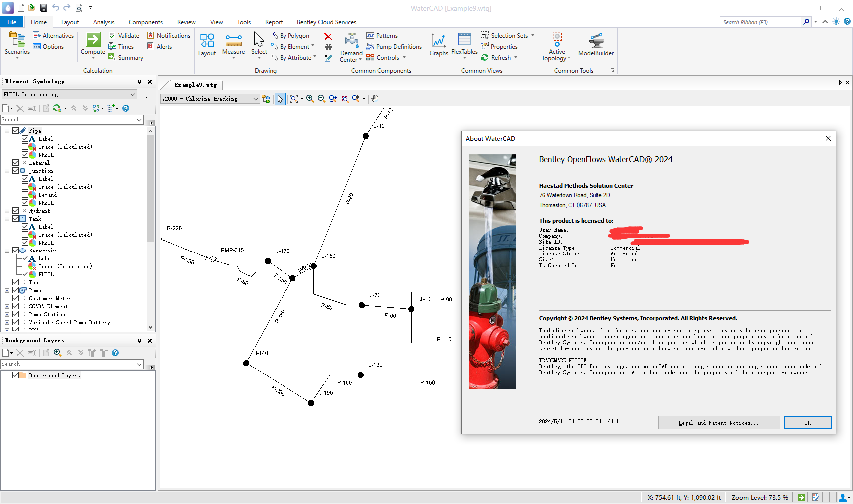Click the Validate icon

112,36
